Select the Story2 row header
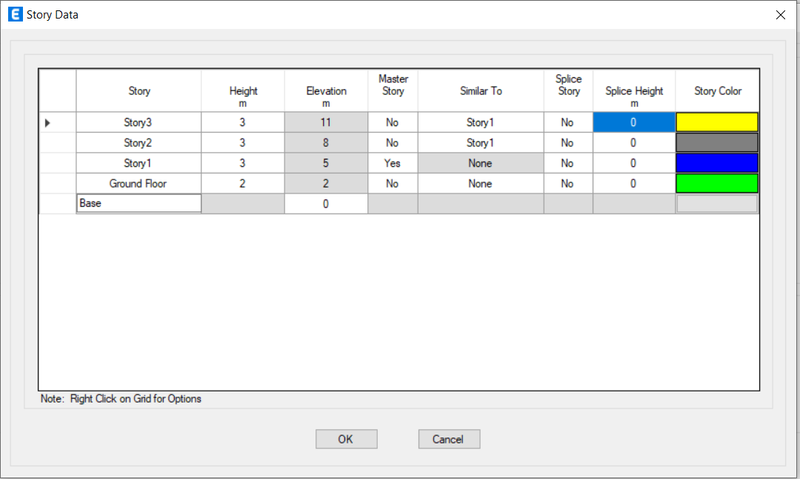 [58, 143]
